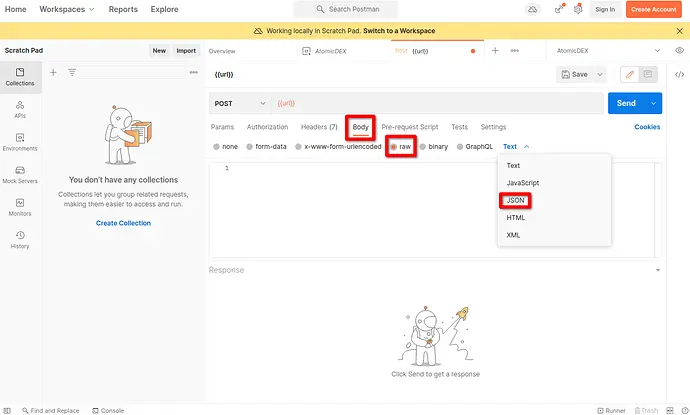Open the APIs sidebar section
This screenshot has width=690, height=415.
pyautogui.click(x=20, y=108)
